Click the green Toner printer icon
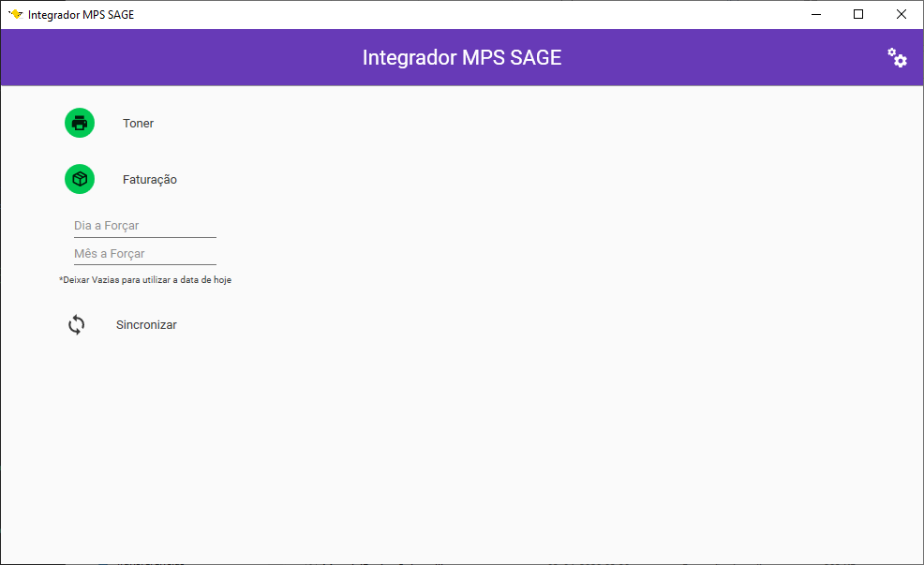 [80, 123]
